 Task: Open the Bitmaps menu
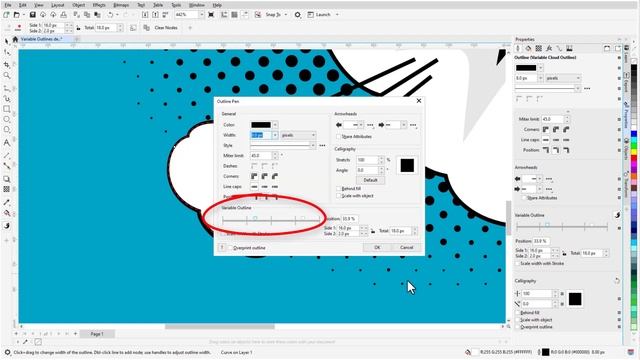[x=121, y=5]
